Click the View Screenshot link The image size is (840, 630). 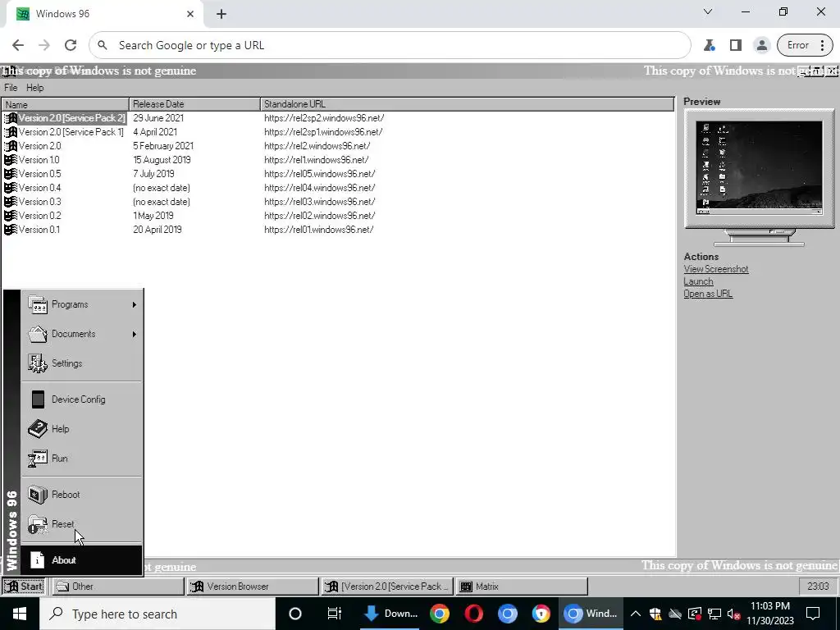point(715,269)
